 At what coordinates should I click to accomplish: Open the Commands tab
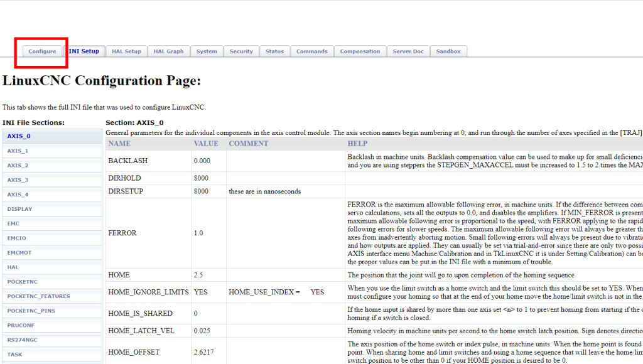click(x=311, y=51)
